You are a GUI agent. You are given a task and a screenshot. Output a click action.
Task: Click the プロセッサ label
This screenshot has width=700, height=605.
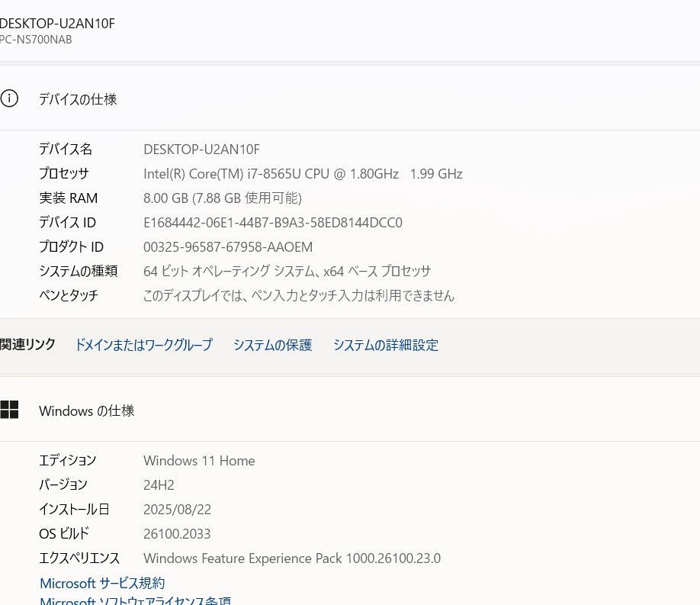coord(64,173)
